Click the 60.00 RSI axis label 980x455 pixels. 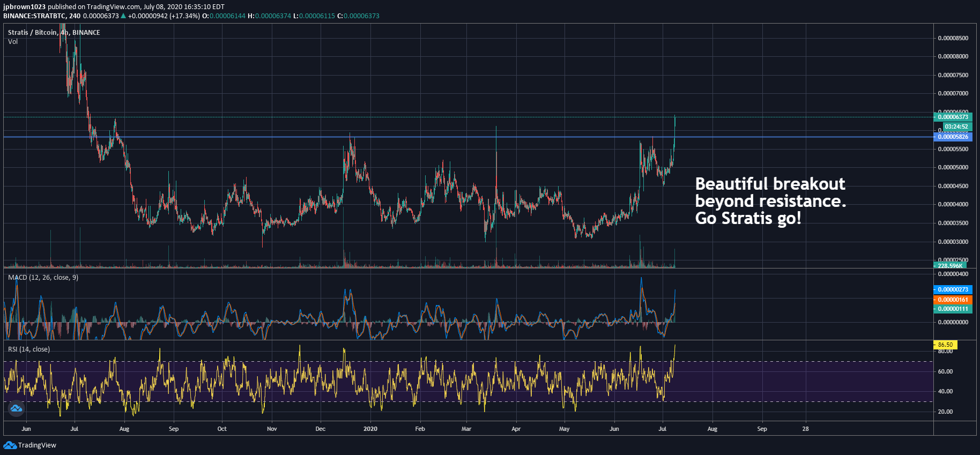[x=945, y=371]
